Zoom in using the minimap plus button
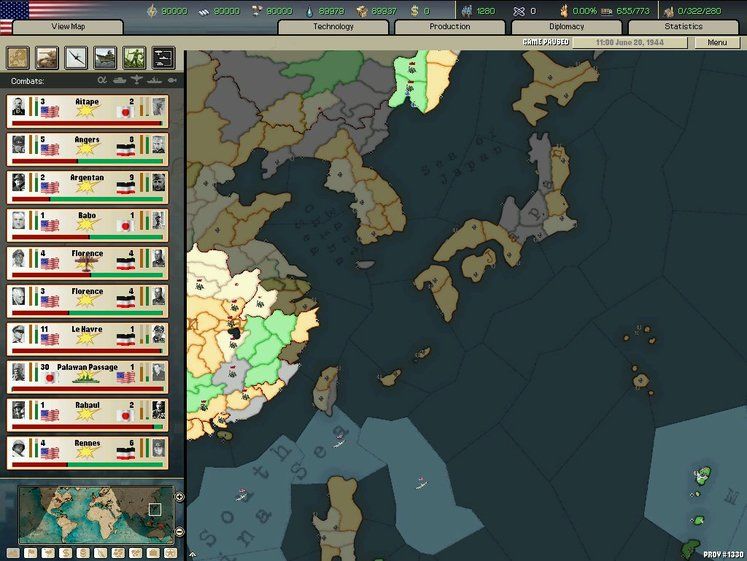Viewport: 747px width, 561px height. pyautogui.click(x=180, y=497)
